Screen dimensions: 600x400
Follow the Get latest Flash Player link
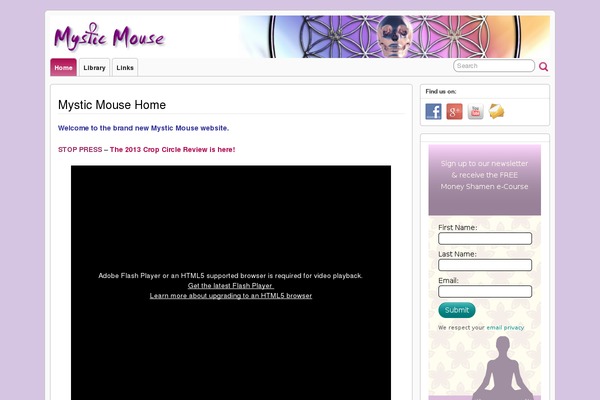(231, 286)
